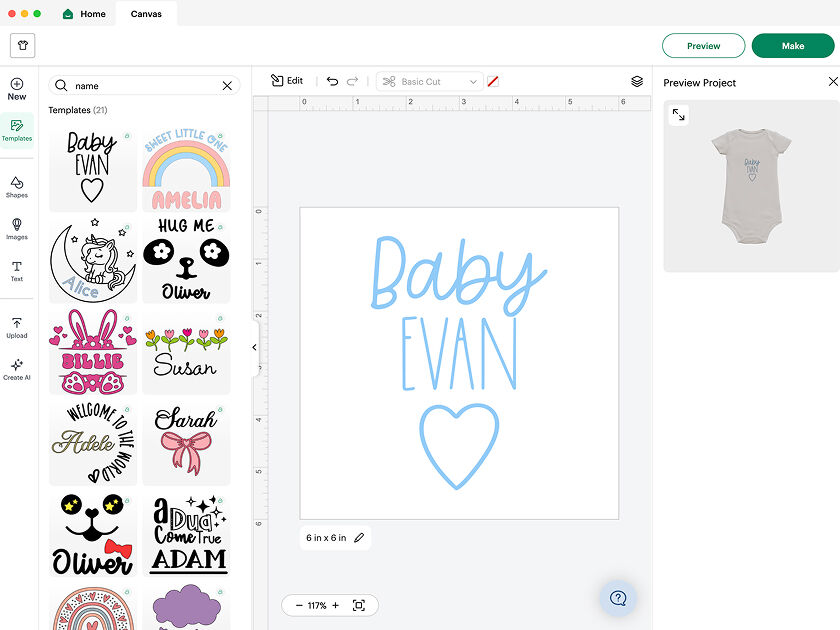
Task: Click the fit-to-screen zoom icon
Action: coord(359,605)
